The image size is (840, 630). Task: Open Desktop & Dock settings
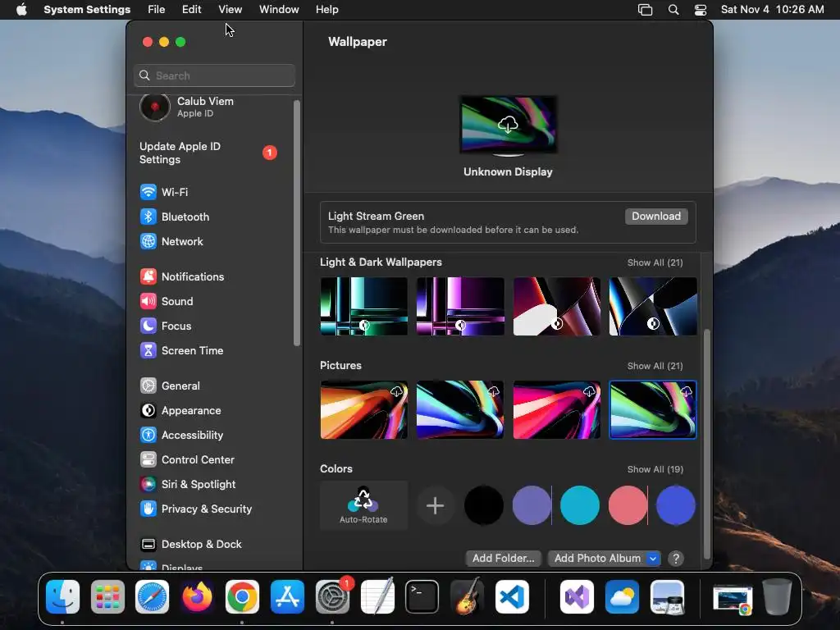tap(190, 545)
